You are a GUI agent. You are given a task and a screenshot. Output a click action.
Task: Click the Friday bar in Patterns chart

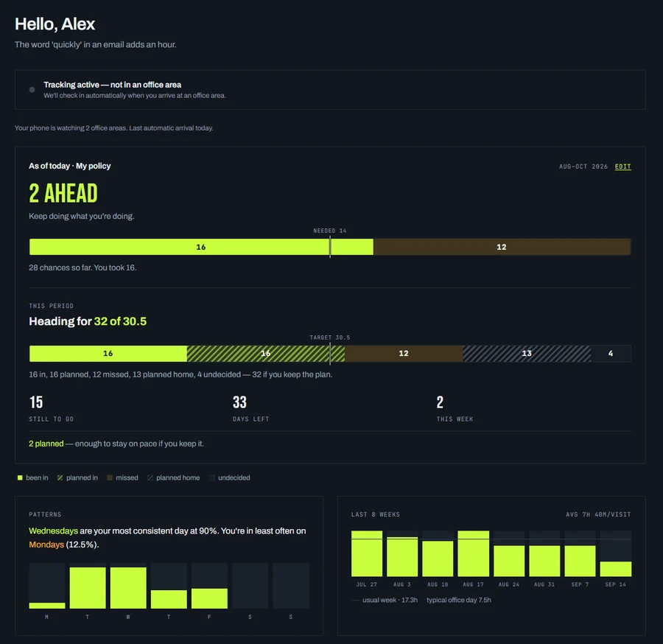tap(209, 598)
